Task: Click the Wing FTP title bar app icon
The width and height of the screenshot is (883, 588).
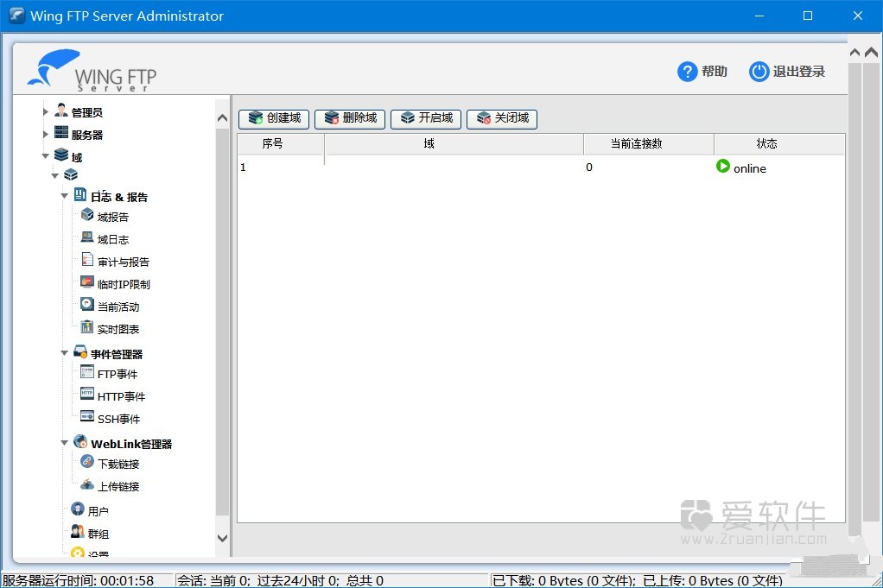Action: [16, 16]
